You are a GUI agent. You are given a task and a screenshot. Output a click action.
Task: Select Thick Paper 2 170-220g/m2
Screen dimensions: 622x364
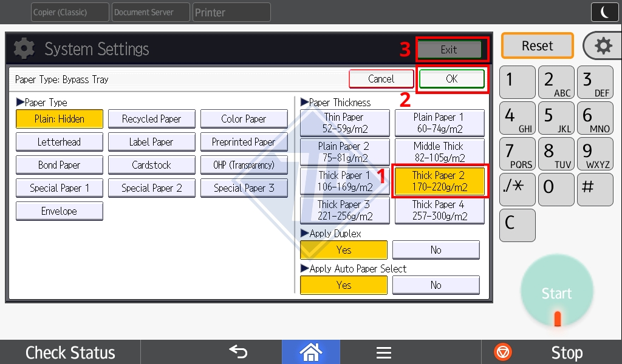[x=440, y=181]
